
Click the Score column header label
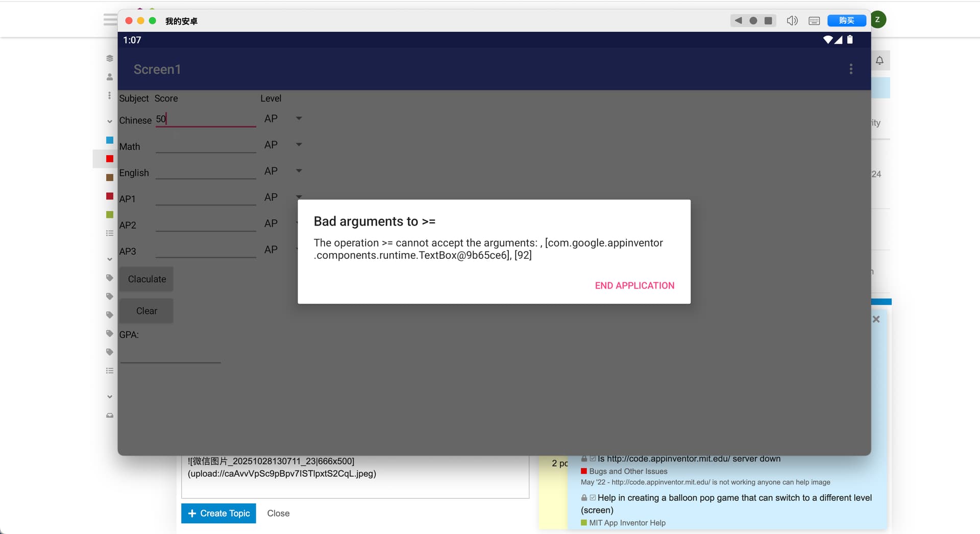pyautogui.click(x=166, y=99)
